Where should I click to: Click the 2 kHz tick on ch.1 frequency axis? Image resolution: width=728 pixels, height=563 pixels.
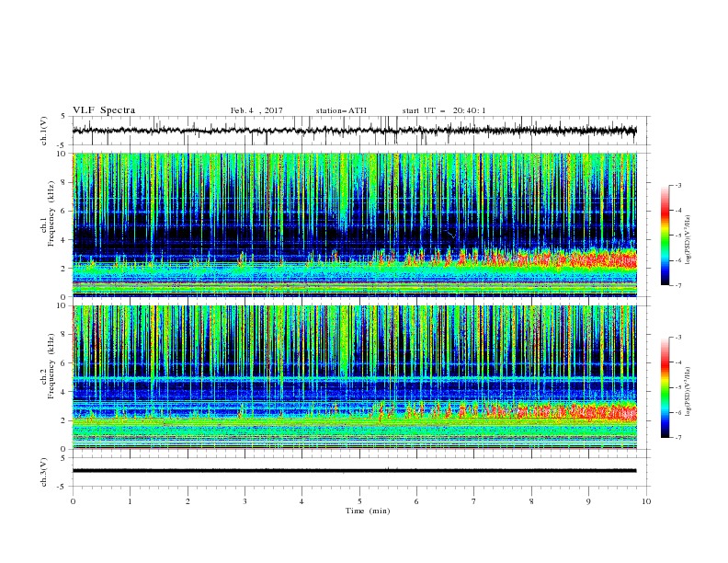click(x=64, y=269)
